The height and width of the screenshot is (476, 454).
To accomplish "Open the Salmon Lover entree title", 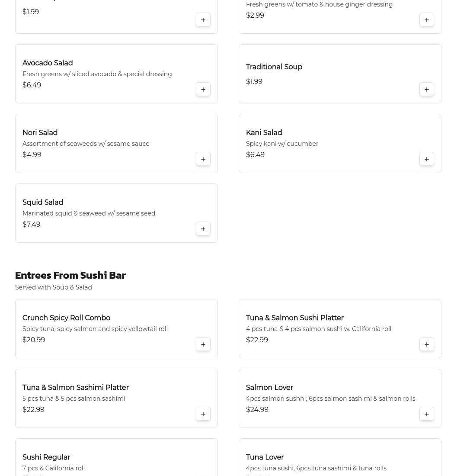I will pos(269,388).
